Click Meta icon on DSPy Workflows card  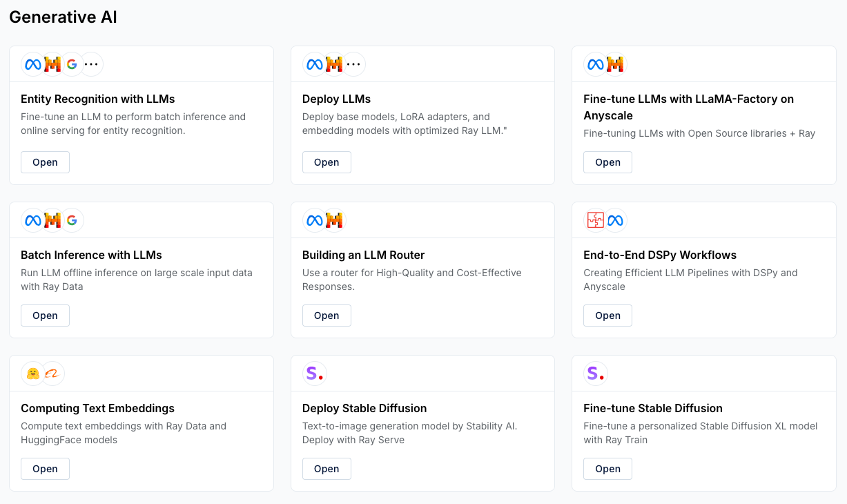pos(615,220)
